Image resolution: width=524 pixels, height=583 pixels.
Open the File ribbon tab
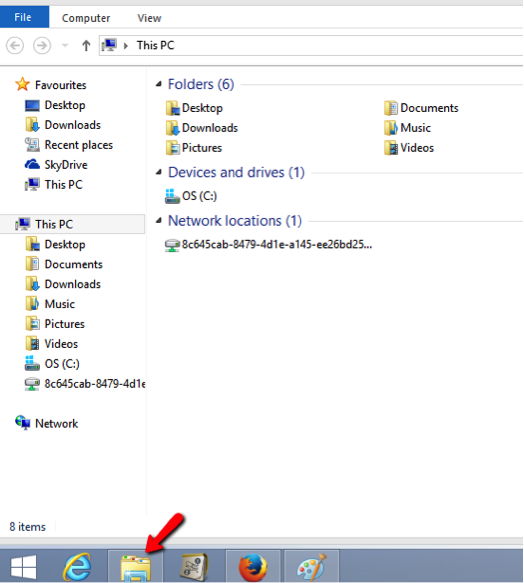coord(24,17)
